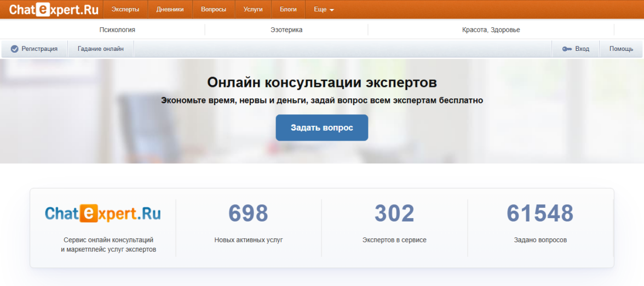Click the Сервис онлайн консультаций description text
Viewport: 644px width, 286px height.
click(108, 244)
